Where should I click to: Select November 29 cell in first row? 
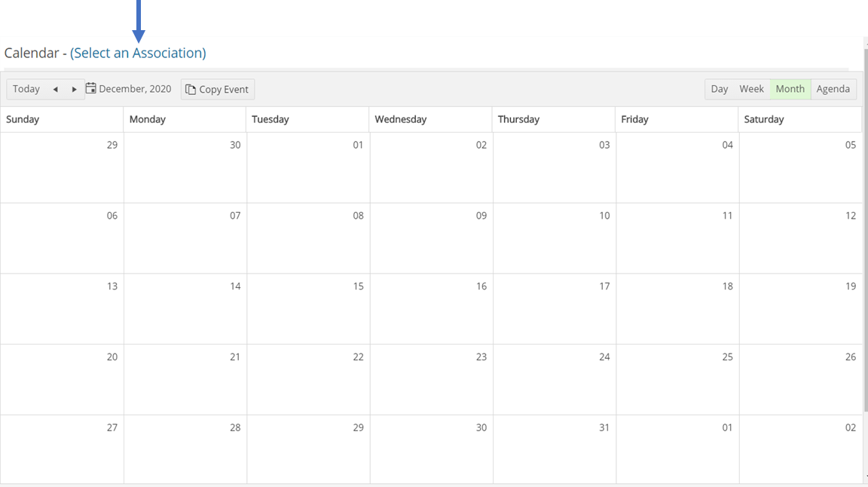(62, 167)
